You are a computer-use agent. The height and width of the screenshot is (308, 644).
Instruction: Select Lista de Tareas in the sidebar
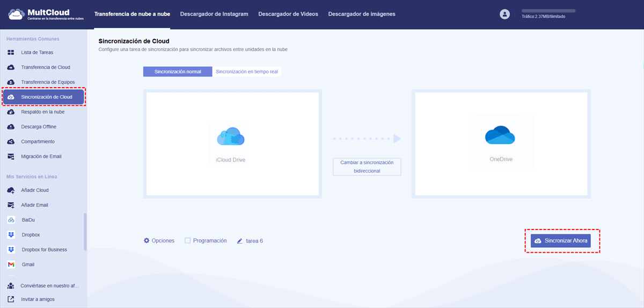pos(37,53)
